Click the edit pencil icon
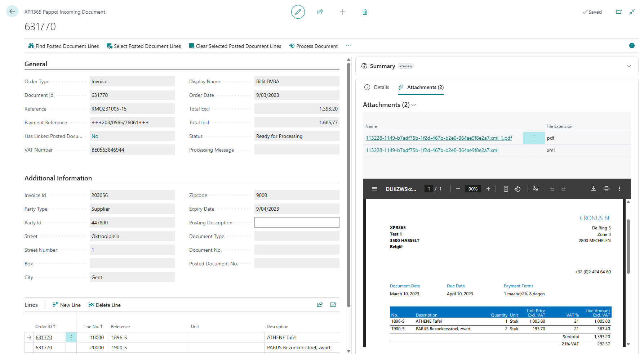Image resolution: width=644 pixels, height=354 pixels. (x=298, y=12)
